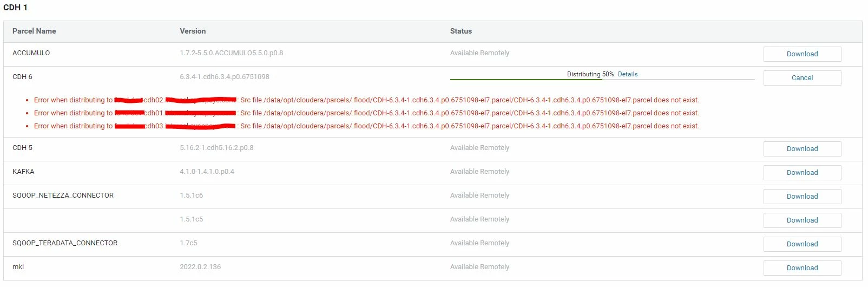Screen dimensions: 868x287
Task: Click the CDH 6 parcel name
Action: [22, 77]
